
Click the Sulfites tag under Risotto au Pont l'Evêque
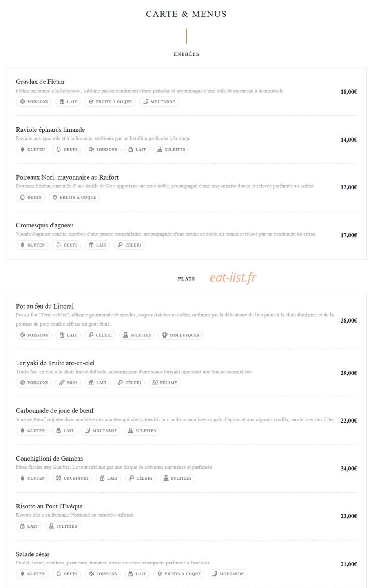click(62, 526)
